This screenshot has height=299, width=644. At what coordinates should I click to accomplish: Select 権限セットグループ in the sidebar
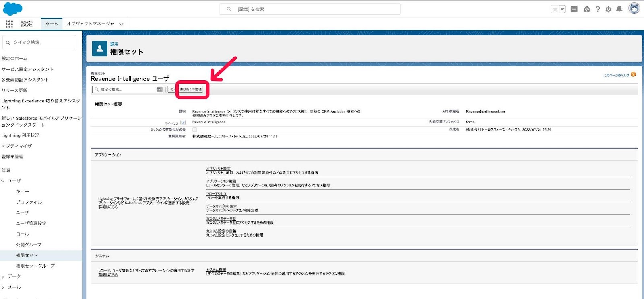pyautogui.click(x=35, y=266)
